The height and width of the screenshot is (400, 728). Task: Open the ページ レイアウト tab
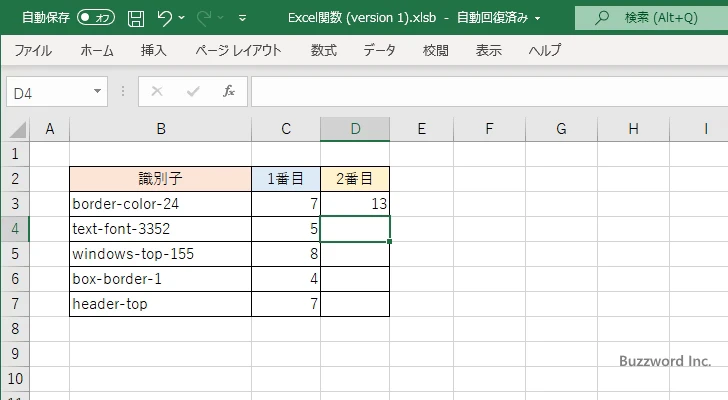pos(238,50)
